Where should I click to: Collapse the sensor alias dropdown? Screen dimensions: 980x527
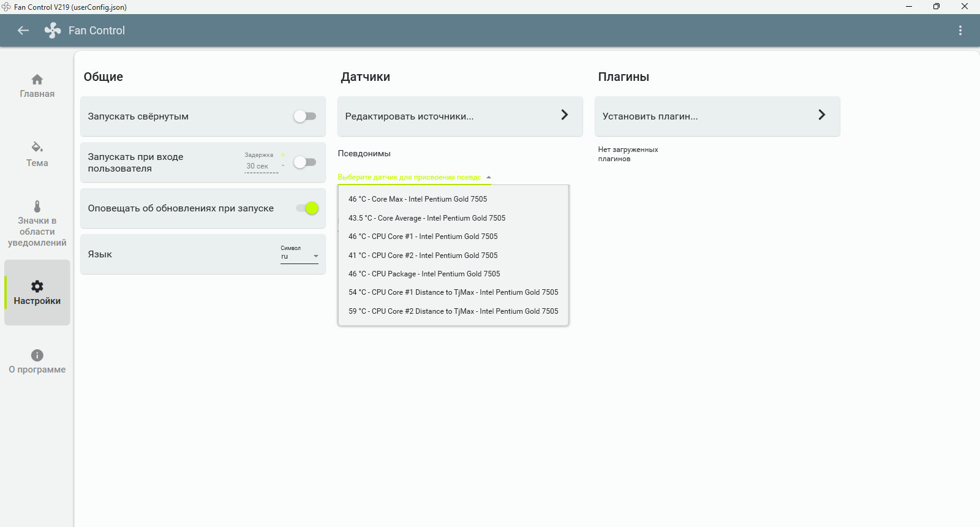click(x=489, y=178)
